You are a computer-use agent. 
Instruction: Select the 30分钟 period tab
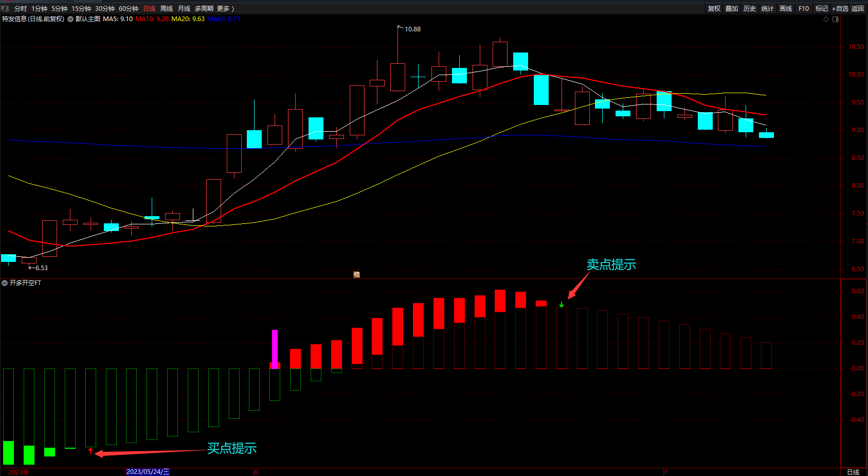click(105, 9)
